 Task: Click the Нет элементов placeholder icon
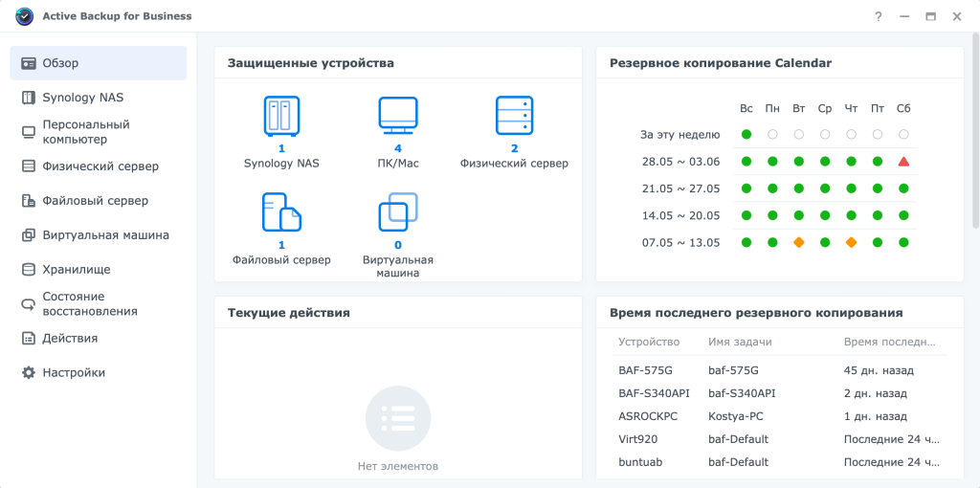(x=397, y=418)
